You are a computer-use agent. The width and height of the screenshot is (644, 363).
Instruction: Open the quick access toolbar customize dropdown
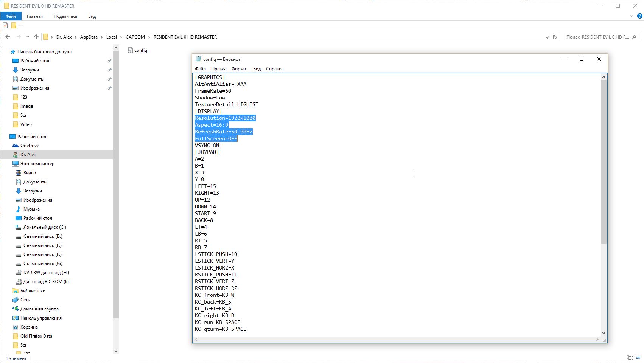pos(22,26)
